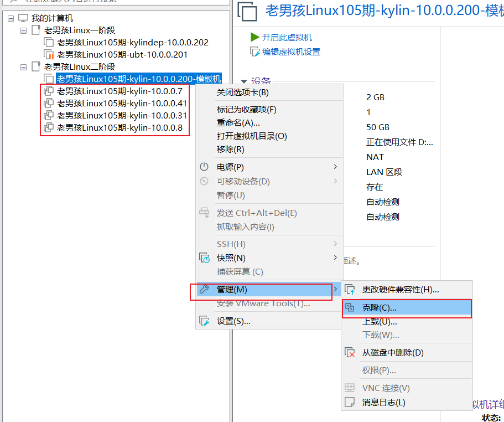Click the large VM icon in the tab header
Screen dimensions: 504x422
[x=247, y=11]
